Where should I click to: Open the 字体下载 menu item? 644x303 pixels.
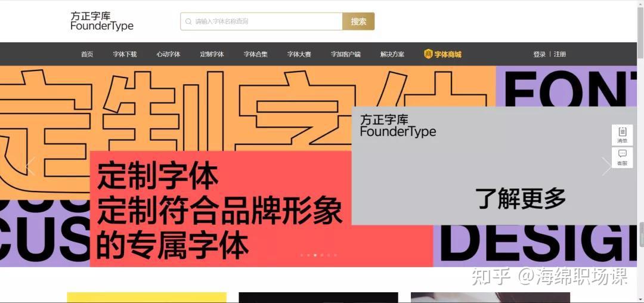click(125, 54)
